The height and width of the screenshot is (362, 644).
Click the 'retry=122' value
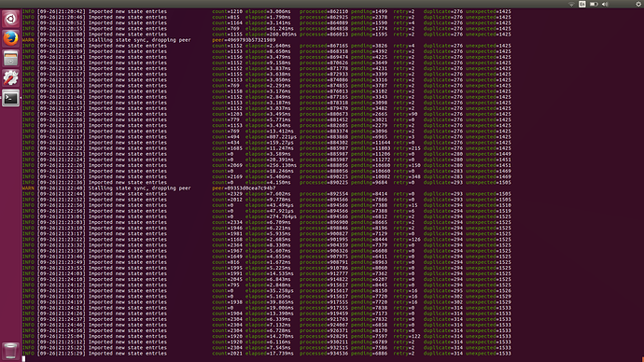pos(407,336)
